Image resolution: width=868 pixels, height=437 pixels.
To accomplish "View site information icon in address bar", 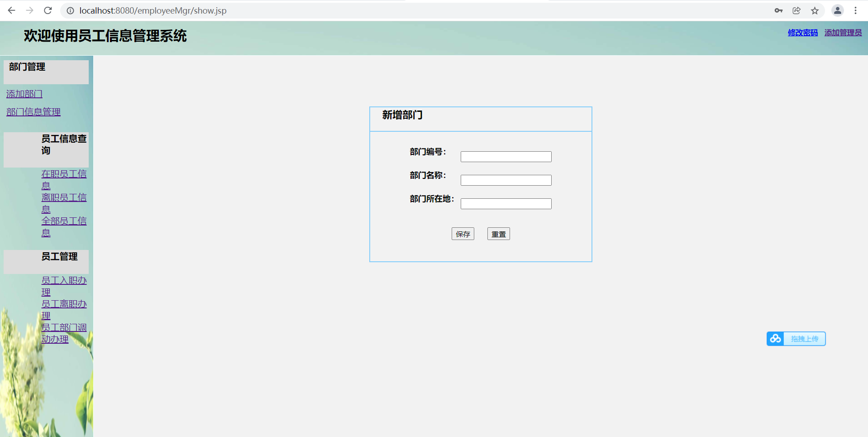I will point(71,10).
